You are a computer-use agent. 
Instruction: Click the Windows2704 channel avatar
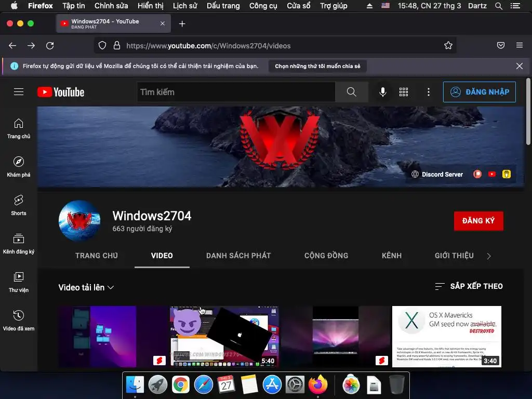(x=79, y=220)
